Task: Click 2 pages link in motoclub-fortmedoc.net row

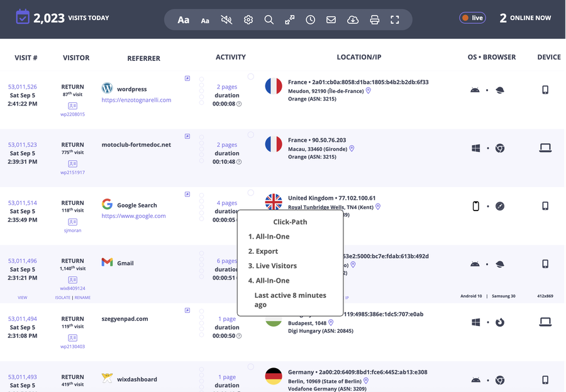Action: [x=227, y=144]
